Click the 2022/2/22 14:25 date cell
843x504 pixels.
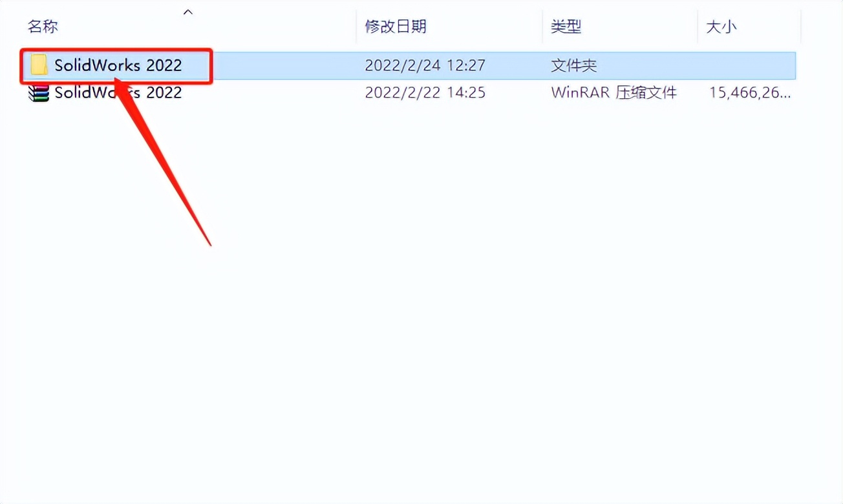(425, 92)
